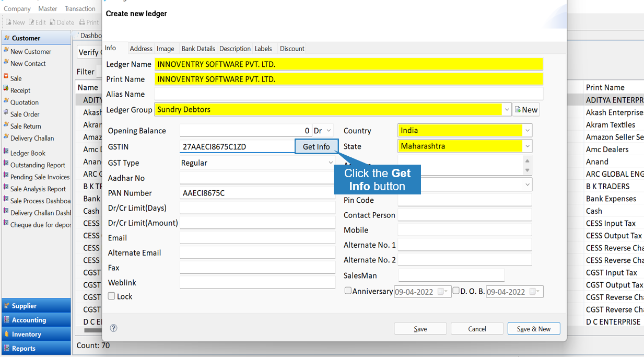Enable the Anniversary checkbox
Screen dimensions: 644x357
348,291
